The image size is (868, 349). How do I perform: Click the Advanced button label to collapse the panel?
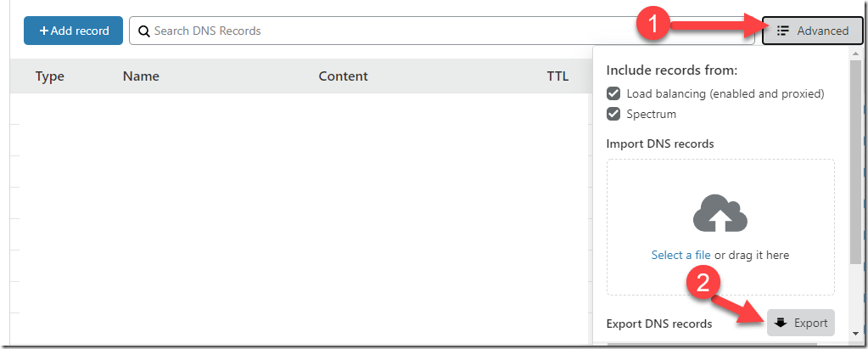[822, 31]
